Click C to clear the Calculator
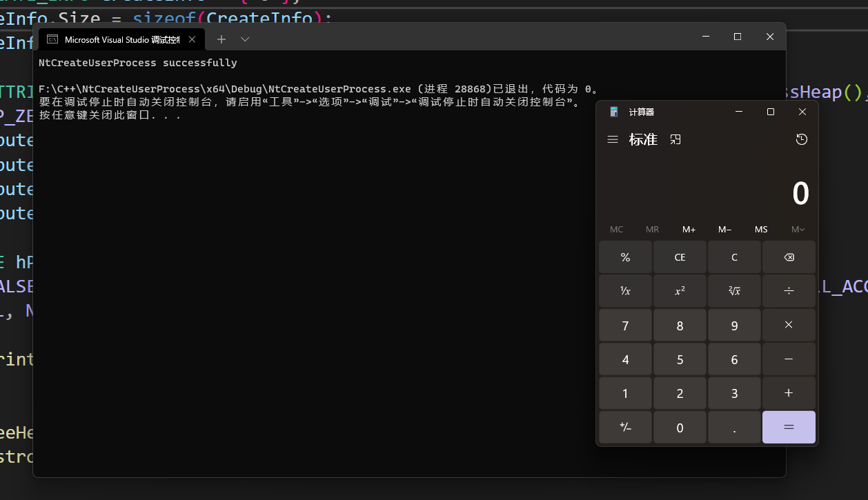 coord(734,257)
